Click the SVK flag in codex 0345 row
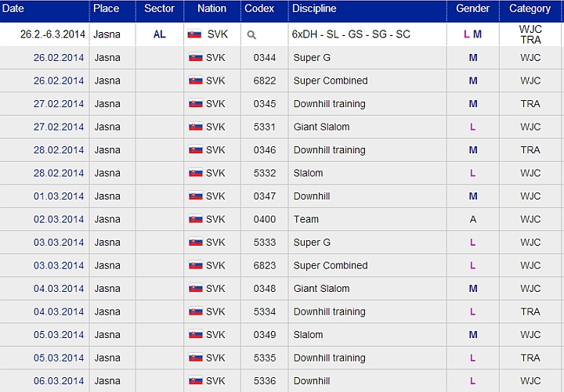This screenshot has width=564, height=392. (196, 104)
